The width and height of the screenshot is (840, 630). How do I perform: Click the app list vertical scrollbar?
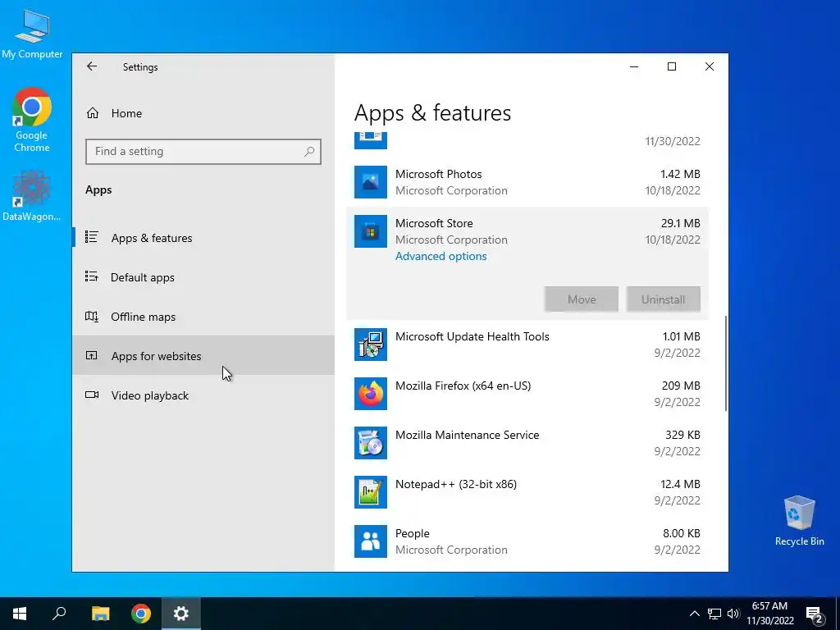[726, 363]
